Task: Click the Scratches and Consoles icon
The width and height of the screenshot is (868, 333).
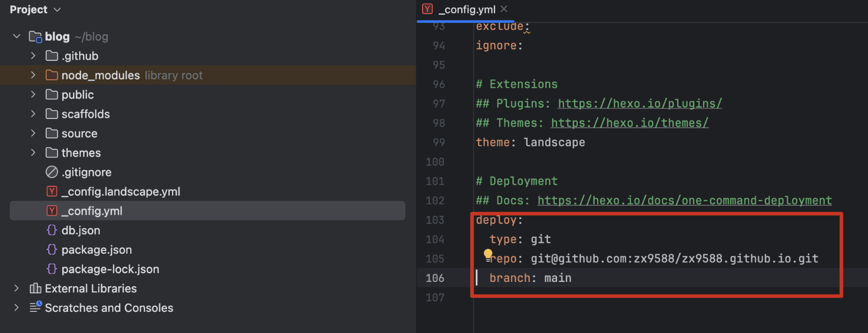Action: pyautogui.click(x=35, y=307)
